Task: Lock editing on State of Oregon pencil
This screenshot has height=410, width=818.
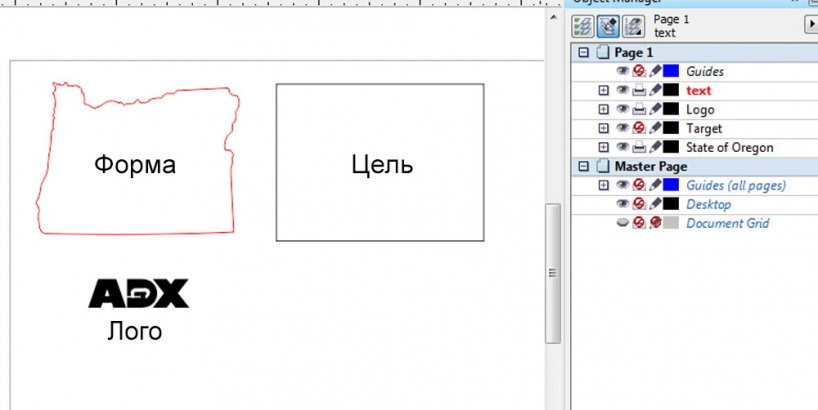Action: pos(655,147)
